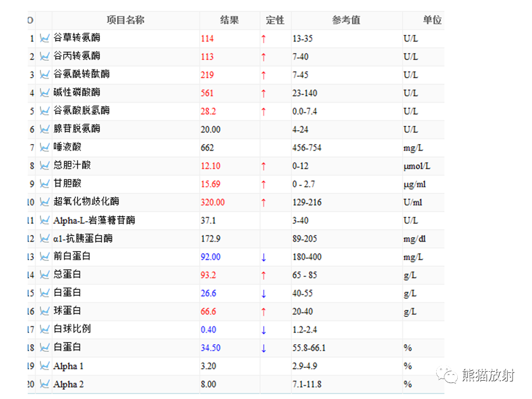The height and width of the screenshot is (399, 532).
Task: Open trend chart icon for 总蛋白
Action: tap(44, 274)
